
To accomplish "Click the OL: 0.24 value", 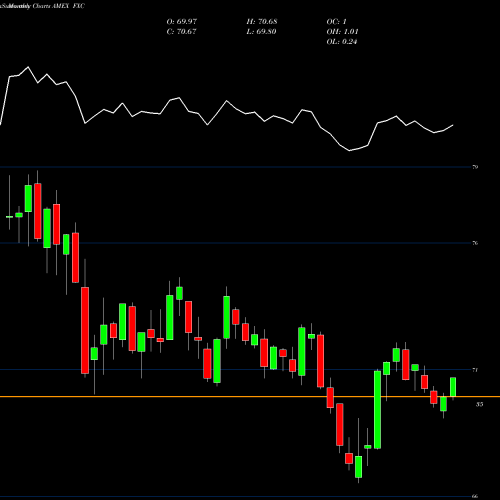I will [342, 42].
